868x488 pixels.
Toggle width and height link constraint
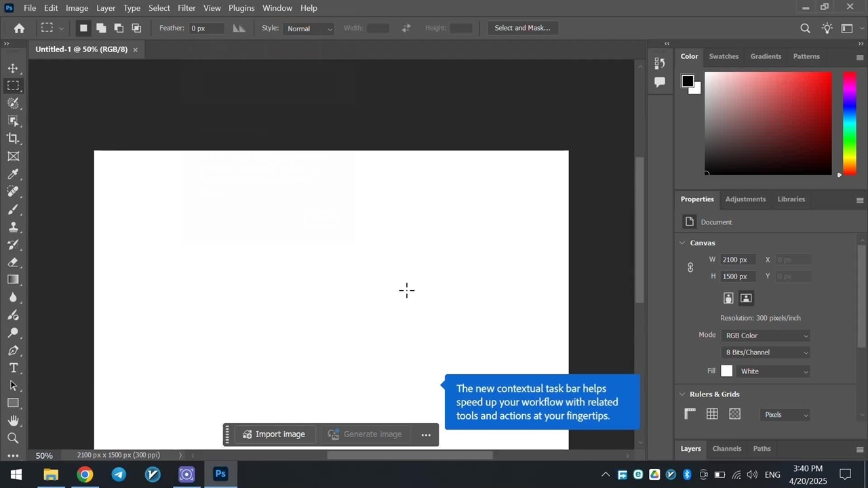coord(690,268)
